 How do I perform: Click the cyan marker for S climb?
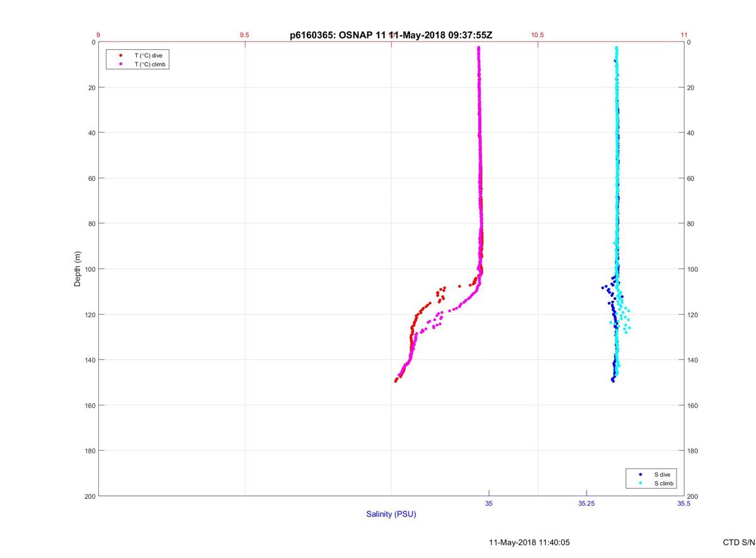click(641, 483)
